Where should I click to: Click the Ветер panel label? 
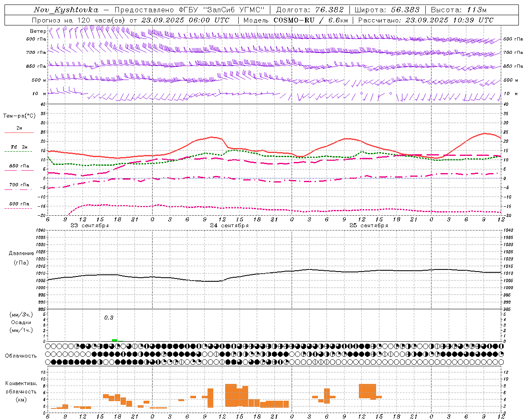pos(38,31)
